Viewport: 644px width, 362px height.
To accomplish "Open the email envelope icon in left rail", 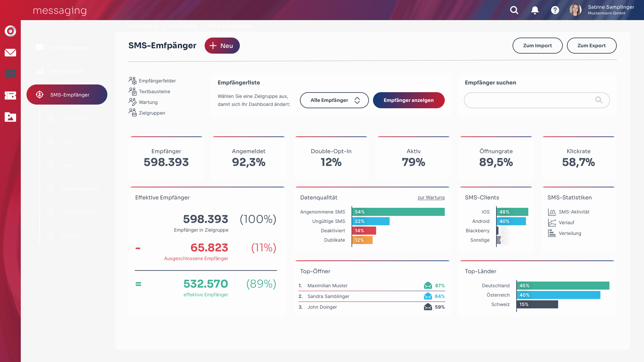I will click(10, 52).
